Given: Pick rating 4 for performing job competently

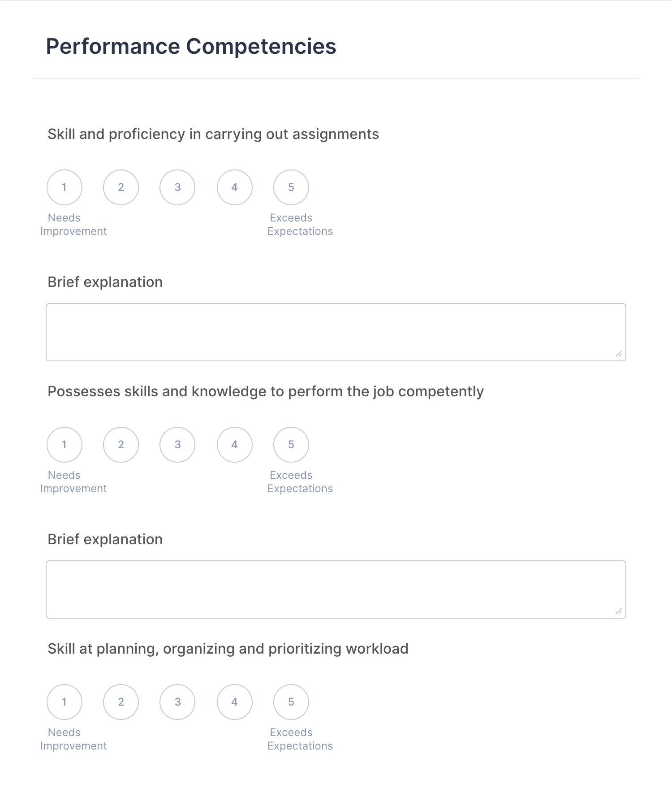Looking at the screenshot, I should tap(235, 445).
